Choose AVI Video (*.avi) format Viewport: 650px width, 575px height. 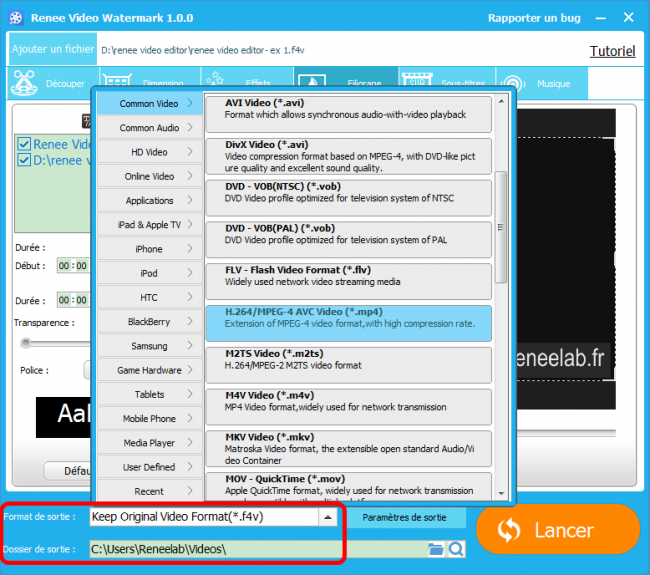coord(349,114)
